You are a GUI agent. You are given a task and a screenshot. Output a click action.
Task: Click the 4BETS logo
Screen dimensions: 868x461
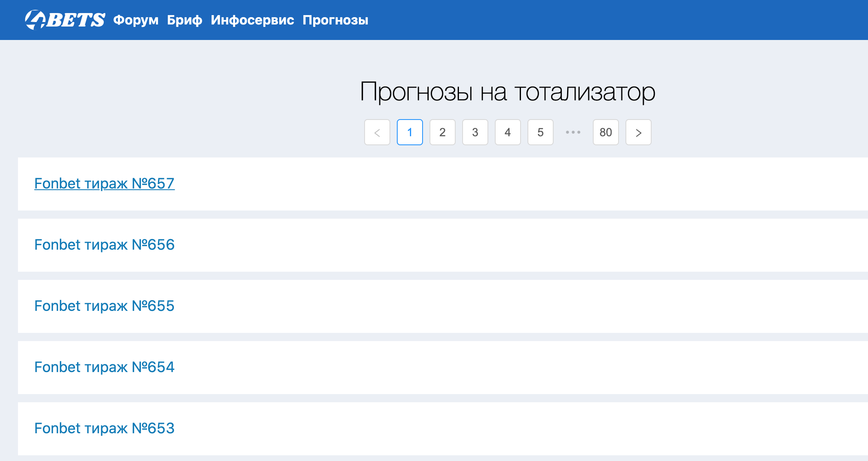coord(65,20)
